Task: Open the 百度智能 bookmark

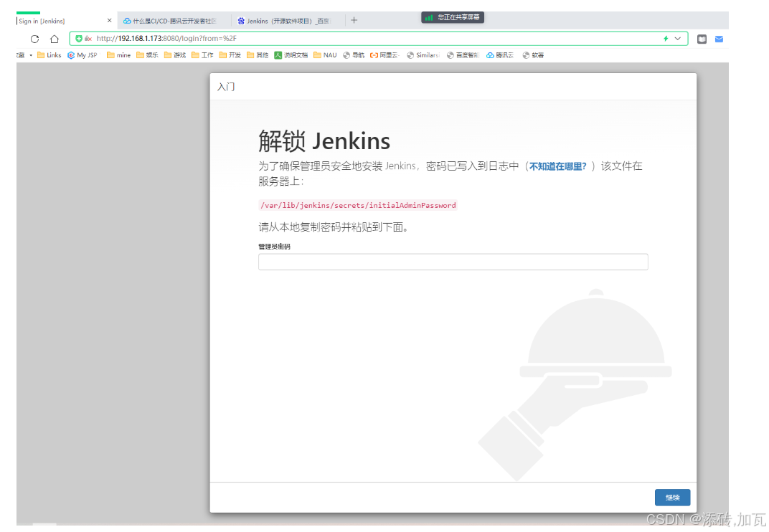Action: 463,55
